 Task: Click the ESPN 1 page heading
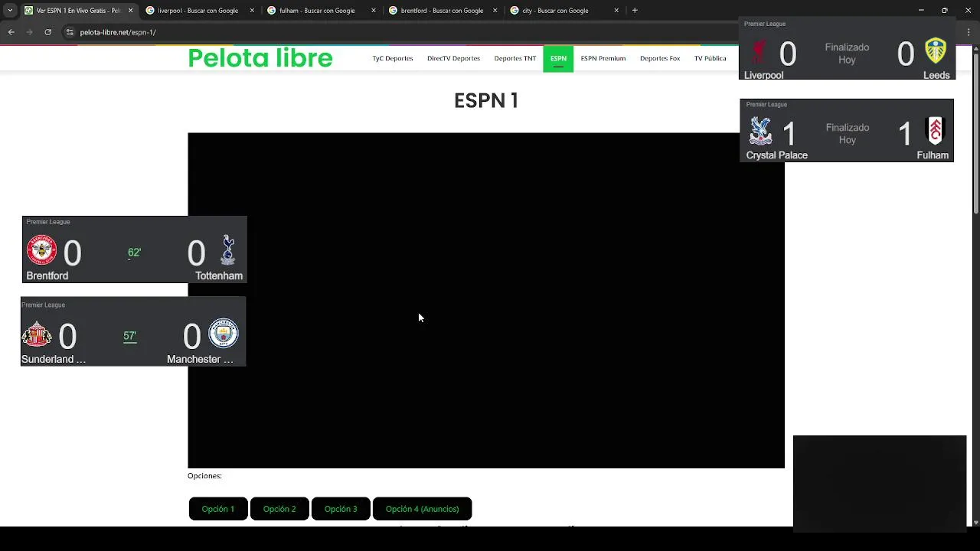(x=486, y=101)
